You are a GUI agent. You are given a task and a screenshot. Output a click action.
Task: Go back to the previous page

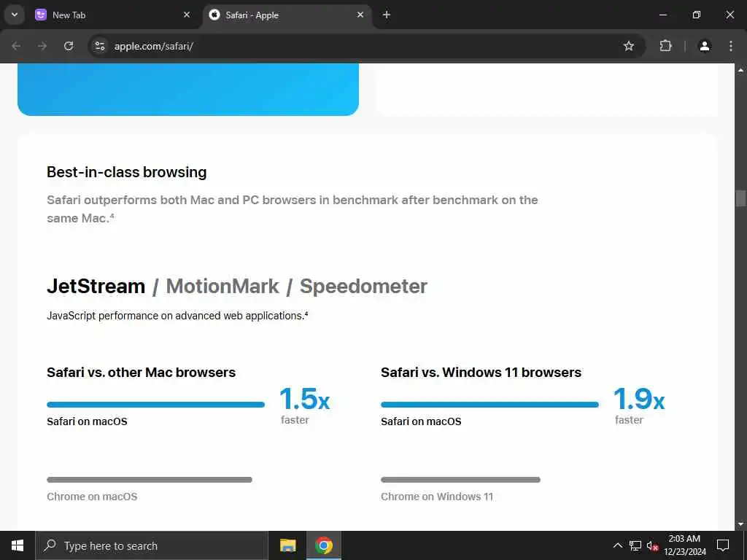16,46
